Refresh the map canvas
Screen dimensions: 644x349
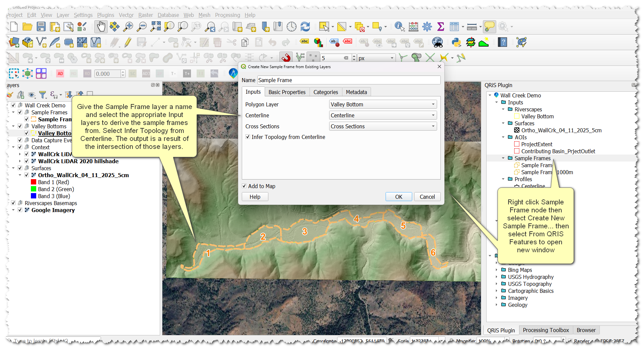point(305,27)
